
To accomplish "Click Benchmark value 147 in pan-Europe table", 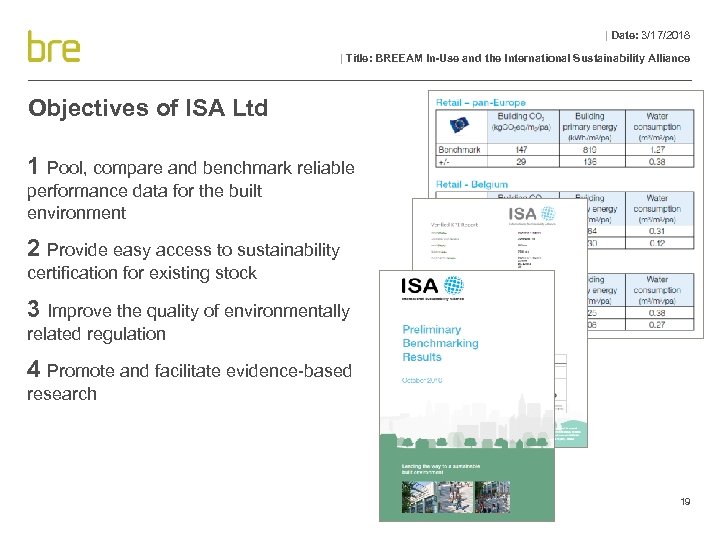I will click(521, 150).
